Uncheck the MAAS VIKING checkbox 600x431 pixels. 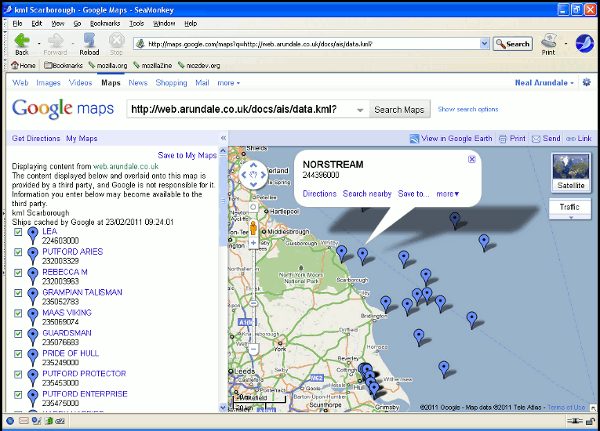18,313
